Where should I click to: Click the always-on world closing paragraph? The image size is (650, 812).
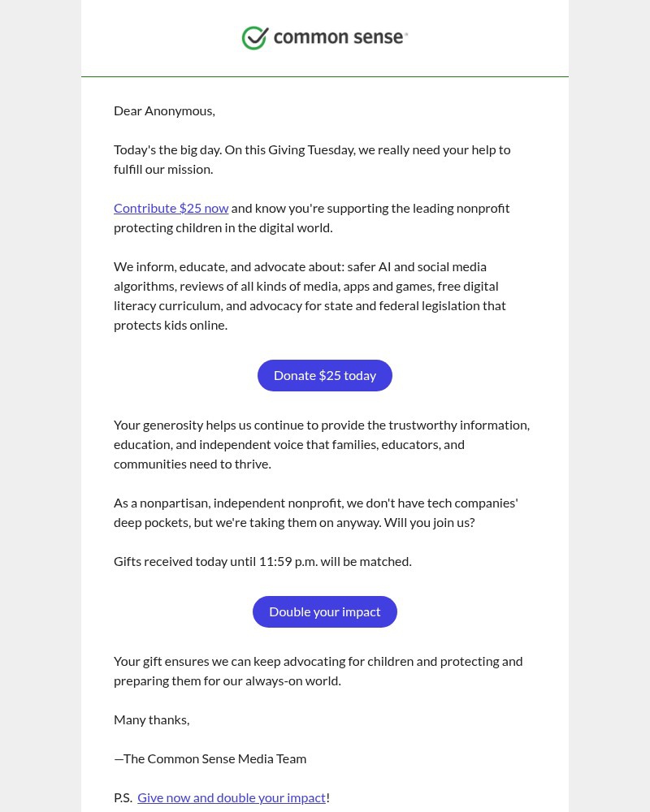click(318, 670)
